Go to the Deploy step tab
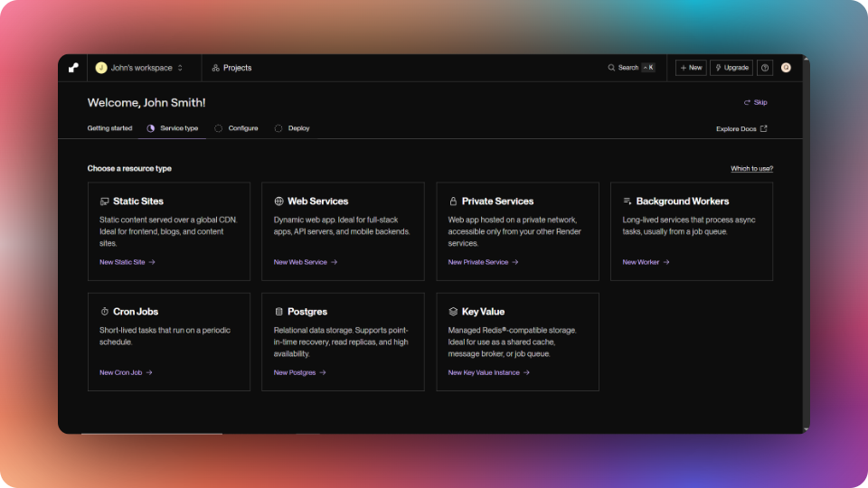Image resolution: width=868 pixels, height=488 pixels. click(x=292, y=128)
